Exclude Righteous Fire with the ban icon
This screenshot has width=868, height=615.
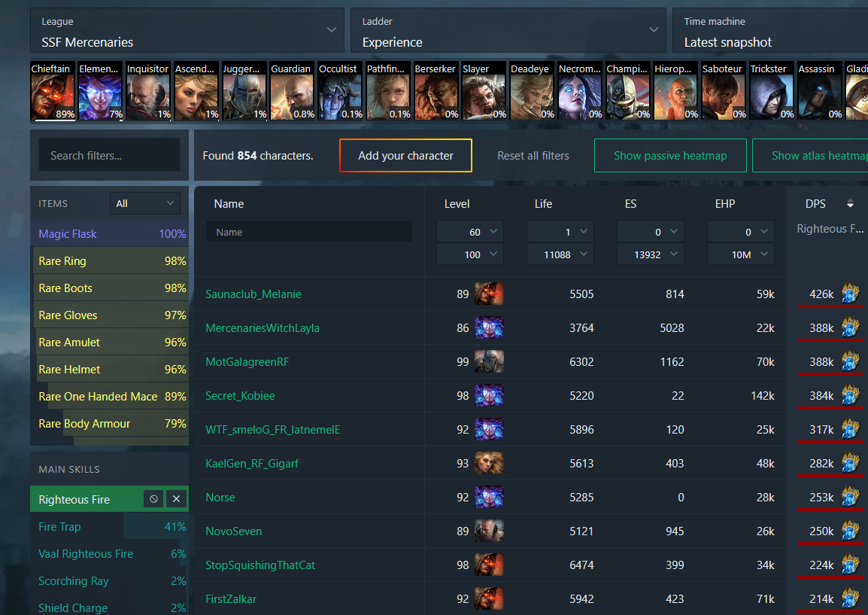tap(154, 498)
